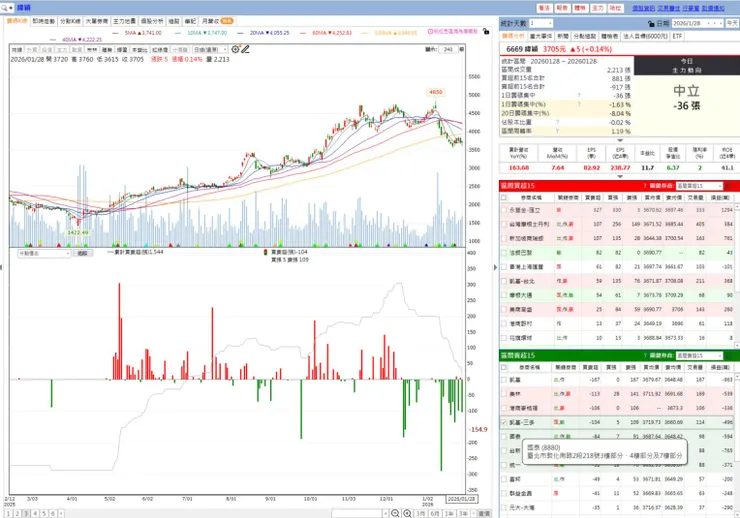Viewport: 740px width, 518px height.
Task: Open help icon on 1日籌碼集中(%) row
Action: click(579, 104)
